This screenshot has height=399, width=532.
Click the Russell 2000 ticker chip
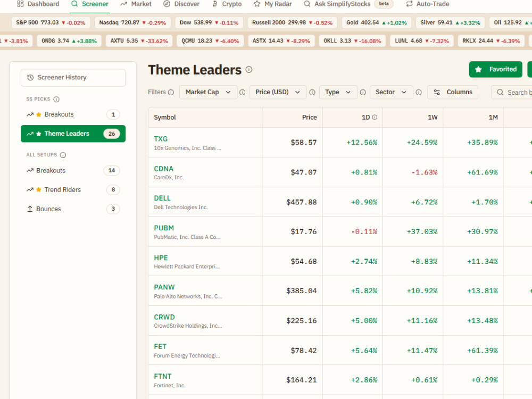click(292, 23)
